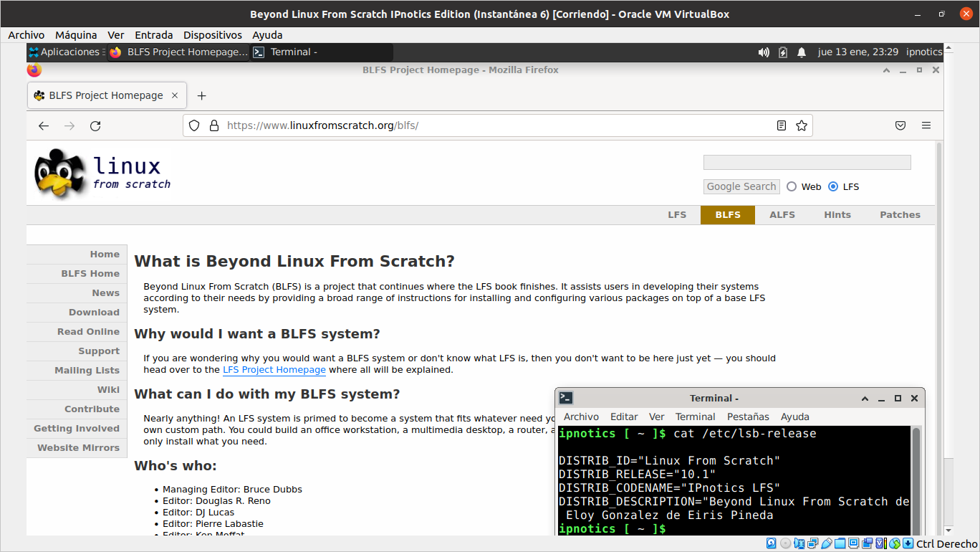Click VirtualBox keyboard capture arrow icon
Viewport: 980px width, 552px height.
click(x=908, y=543)
